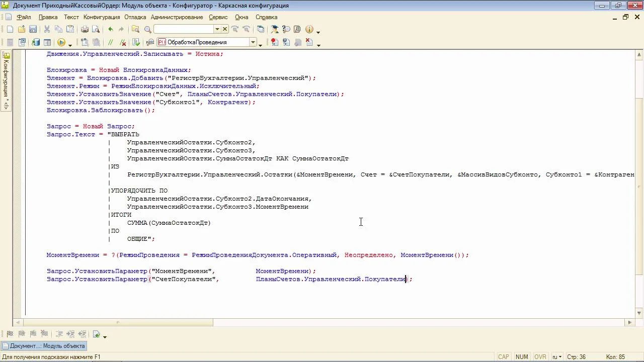644x362 pixels.
Task: Toggle the breakpoint red dot icon
Action: pyautogui.click(x=274, y=43)
